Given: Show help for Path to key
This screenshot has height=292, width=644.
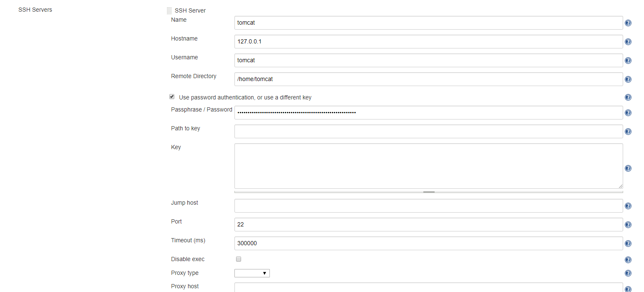Looking at the screenshot, I should point(628,132).
